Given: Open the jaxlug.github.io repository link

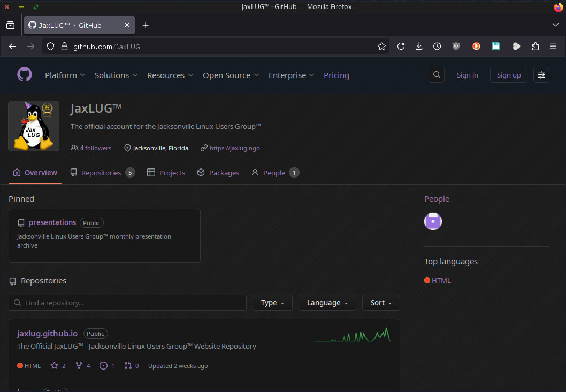Looking at the screenshot, I should pos(47,334).
